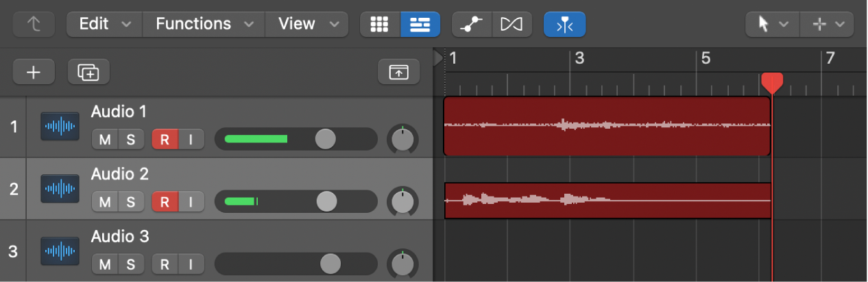Solo the Audio 1 track

pos(130,140)
